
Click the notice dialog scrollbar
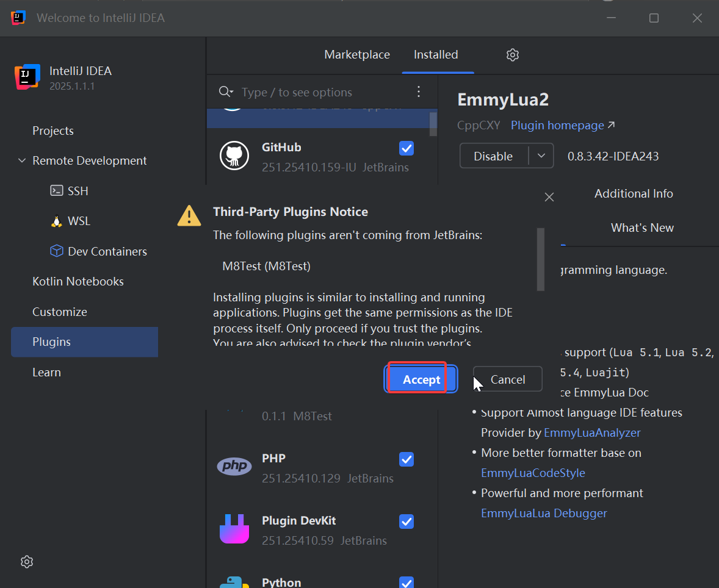click(540, 259)
